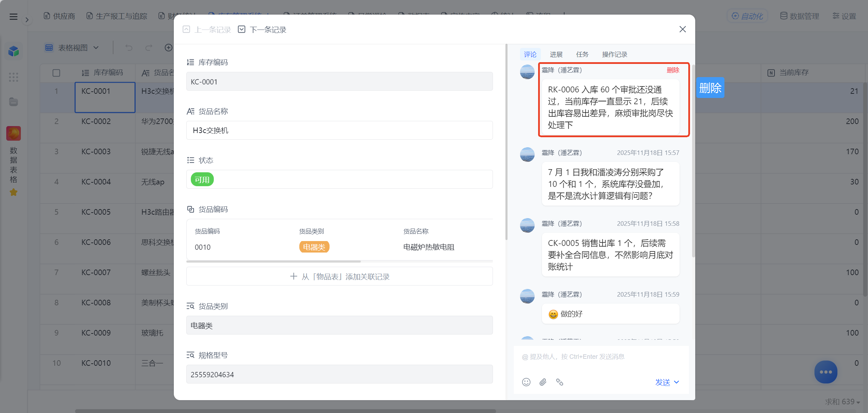Open 数据管理 in the top bar
868x413 pixels.
click(800, 16)
